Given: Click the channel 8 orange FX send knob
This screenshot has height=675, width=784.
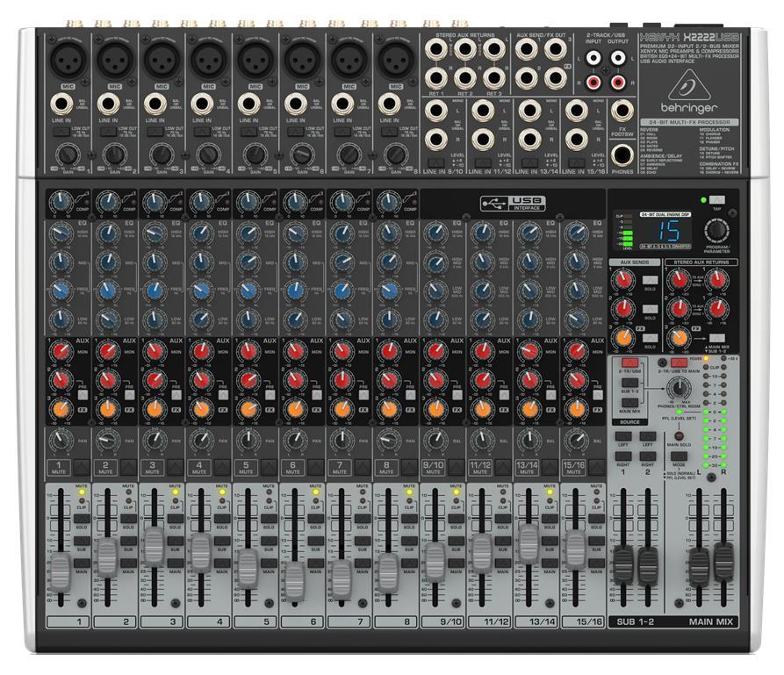Looking at the screenshot, I should 388,409.
